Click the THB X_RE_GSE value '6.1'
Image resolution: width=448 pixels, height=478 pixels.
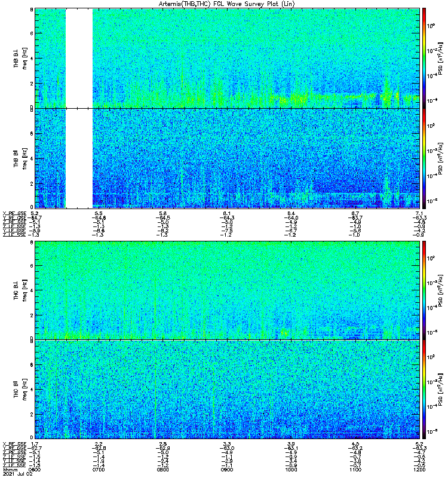[x=227, y=213]
